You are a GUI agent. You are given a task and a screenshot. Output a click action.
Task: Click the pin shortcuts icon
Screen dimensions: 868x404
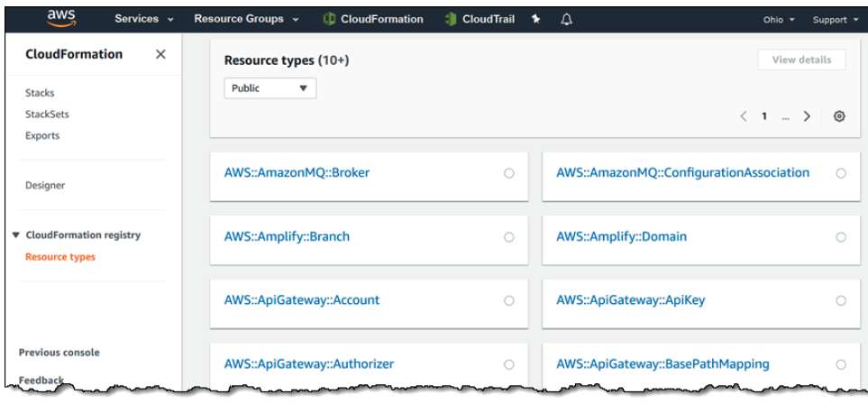pos(535,20)
